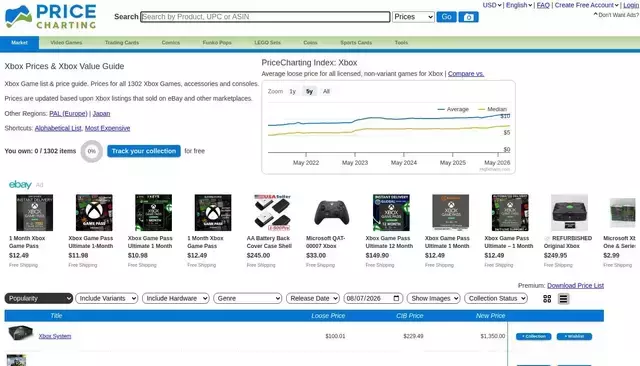640x366 pixels.
Task: Open the Release Date dropdown
Action: click(x=313, y=298)
